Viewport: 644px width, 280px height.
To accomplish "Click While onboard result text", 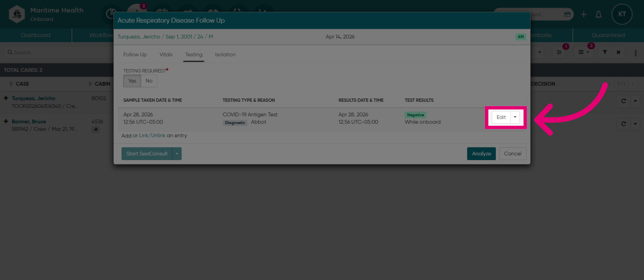I will pyautogui.click(x=423, y=122).
